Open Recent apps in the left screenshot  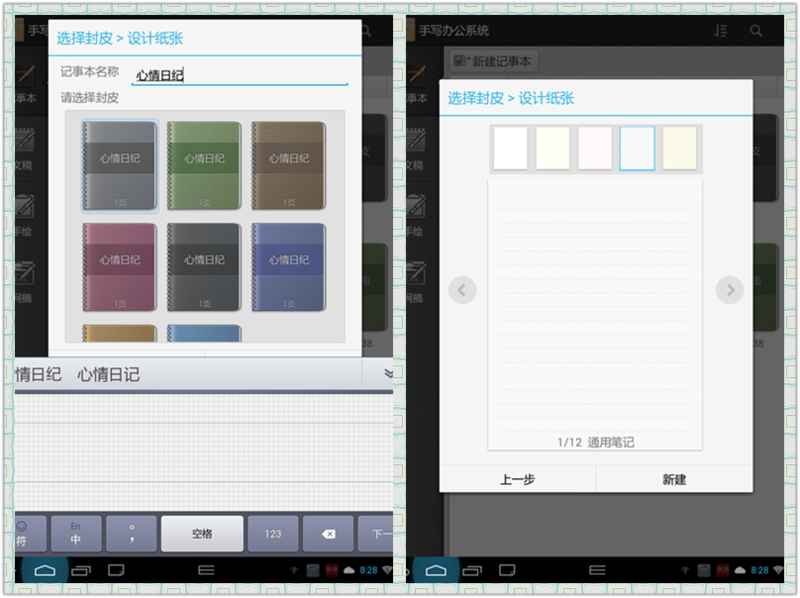tap(81, 570)
